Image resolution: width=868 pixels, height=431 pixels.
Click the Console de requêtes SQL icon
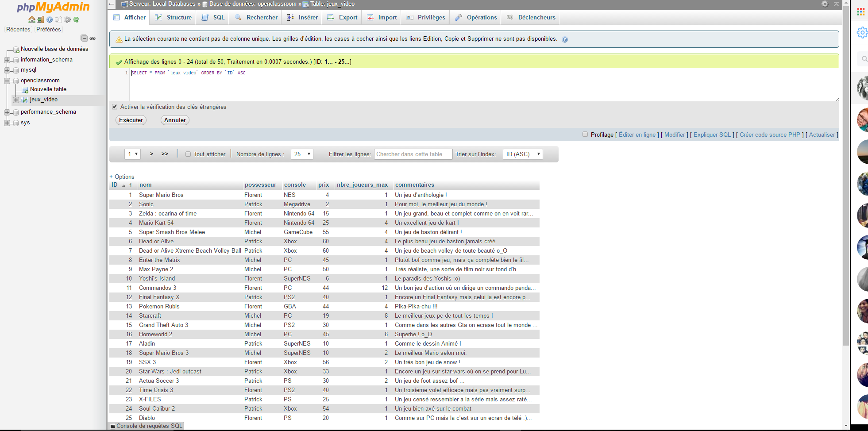tap(113, 426)
